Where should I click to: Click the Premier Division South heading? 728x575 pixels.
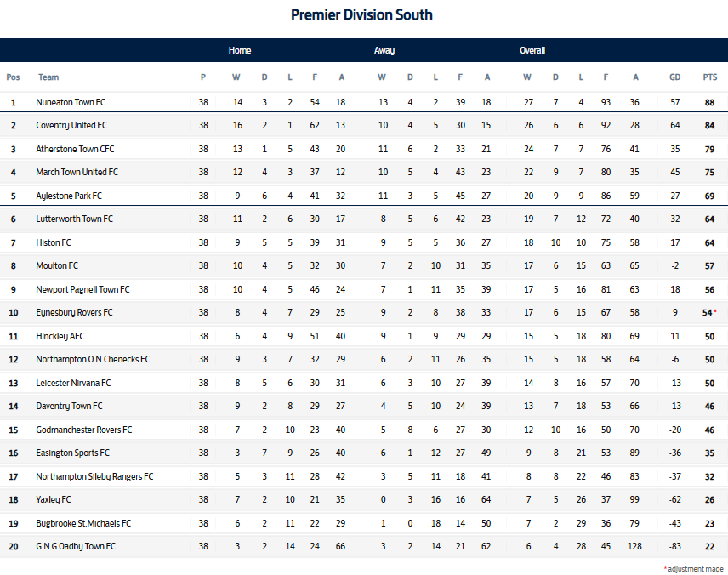361,14
